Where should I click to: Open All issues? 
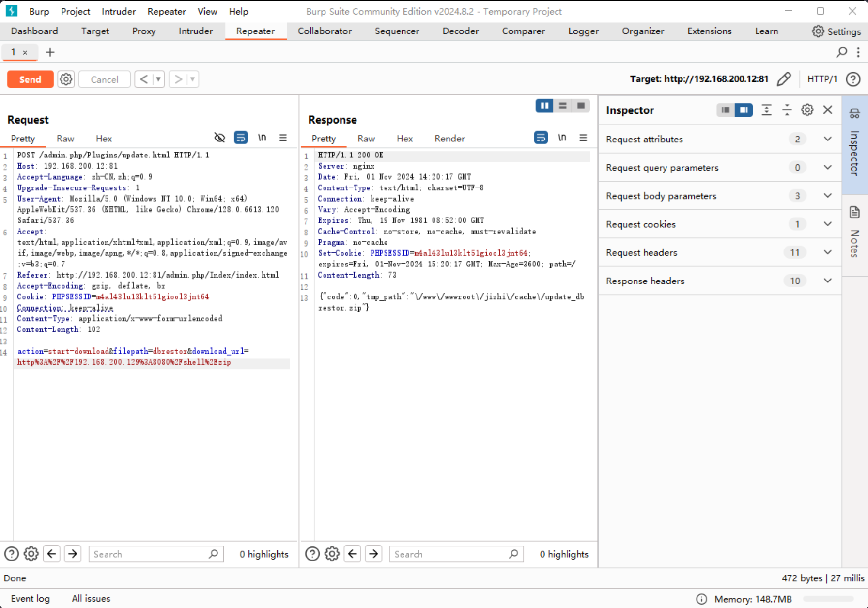pyautogui.click(x=91, y=598)
